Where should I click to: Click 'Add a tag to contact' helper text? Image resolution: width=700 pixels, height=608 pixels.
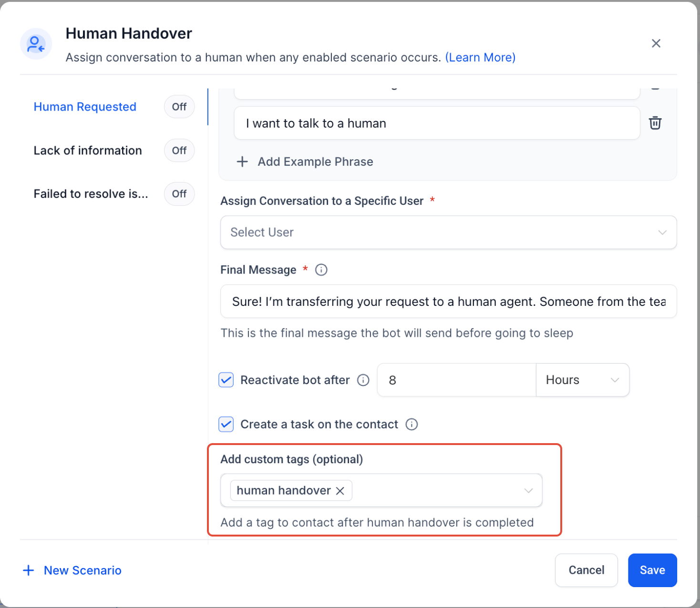click(x=377, y=523)
